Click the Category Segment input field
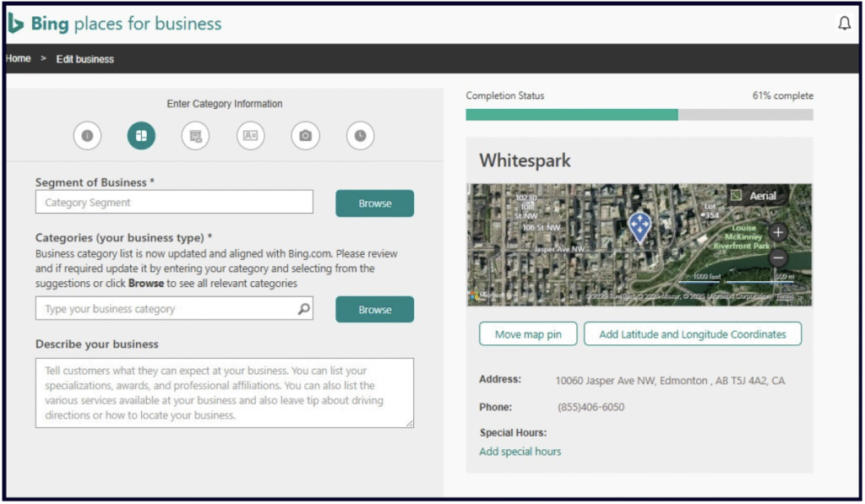 [174, 203]
